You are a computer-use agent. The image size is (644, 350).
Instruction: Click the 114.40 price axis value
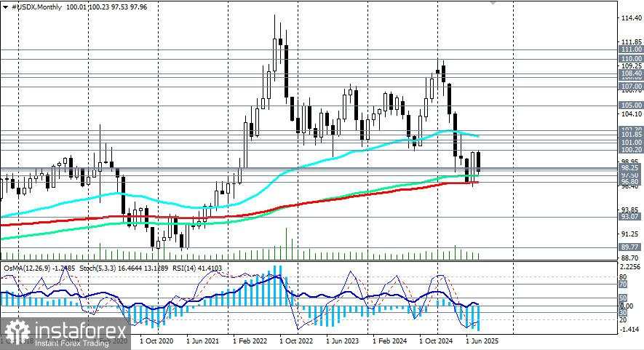coord(632,18)
